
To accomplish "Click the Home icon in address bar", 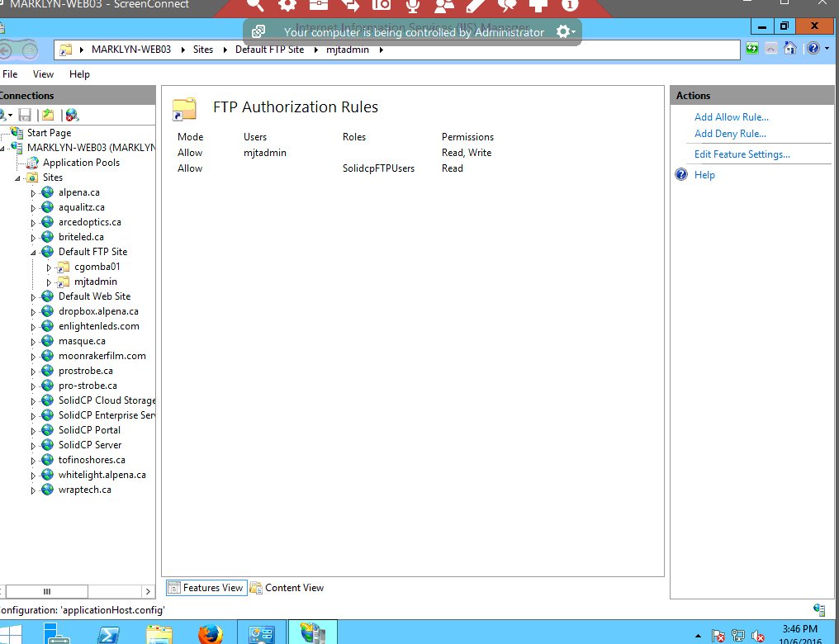I will [x=789, y=49].
